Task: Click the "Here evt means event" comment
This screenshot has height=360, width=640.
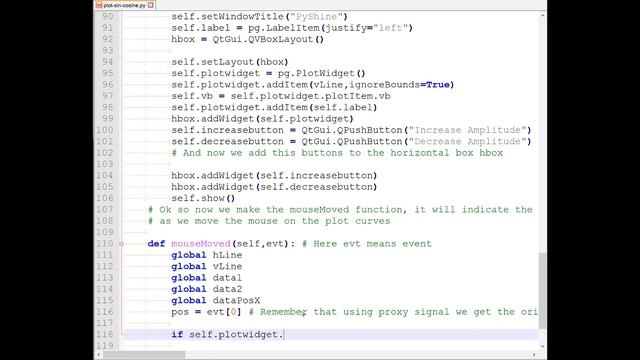Action: [x=367, y=244]
